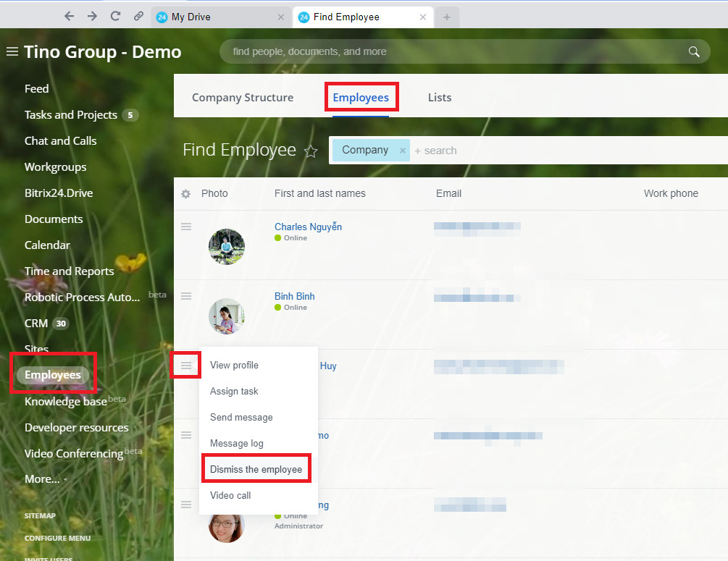Switch to the My Drive browser tab

click(221, 17)
